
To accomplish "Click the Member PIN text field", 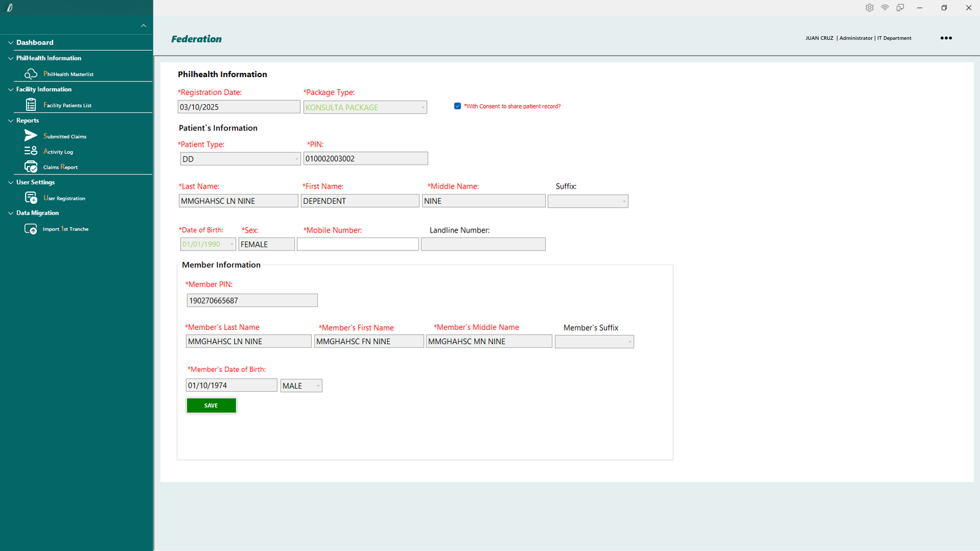I will click(x=252, y=301).
